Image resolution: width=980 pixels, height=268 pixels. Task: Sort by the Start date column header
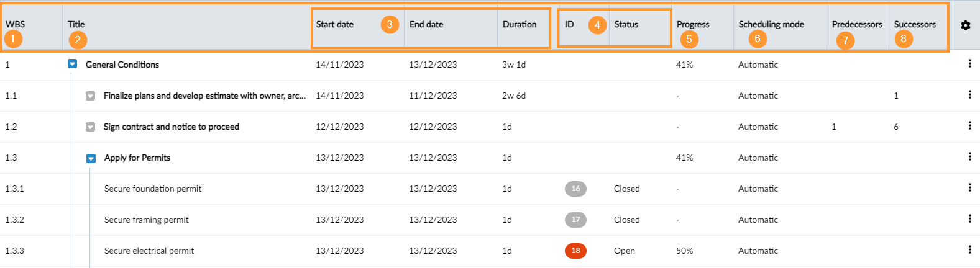335,25
